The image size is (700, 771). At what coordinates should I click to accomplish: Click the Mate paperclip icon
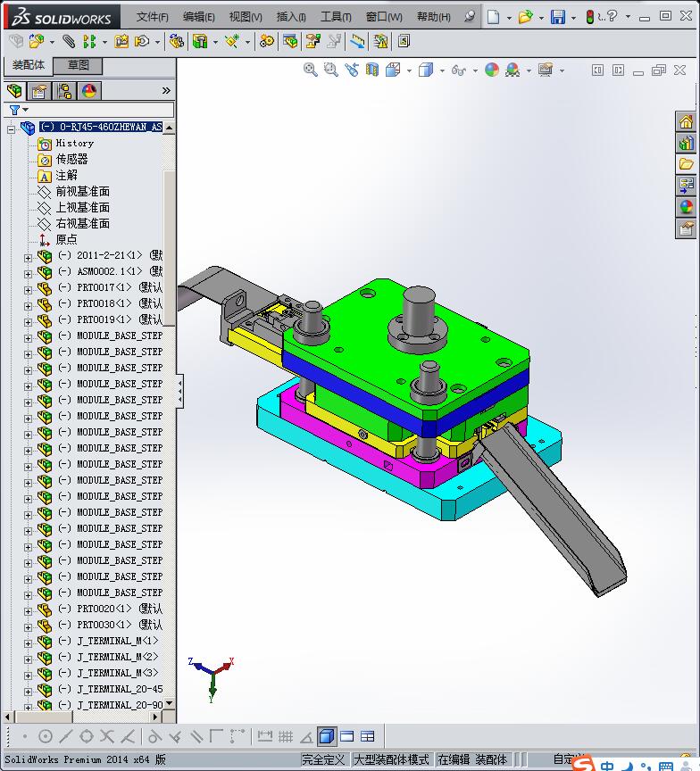69,41
